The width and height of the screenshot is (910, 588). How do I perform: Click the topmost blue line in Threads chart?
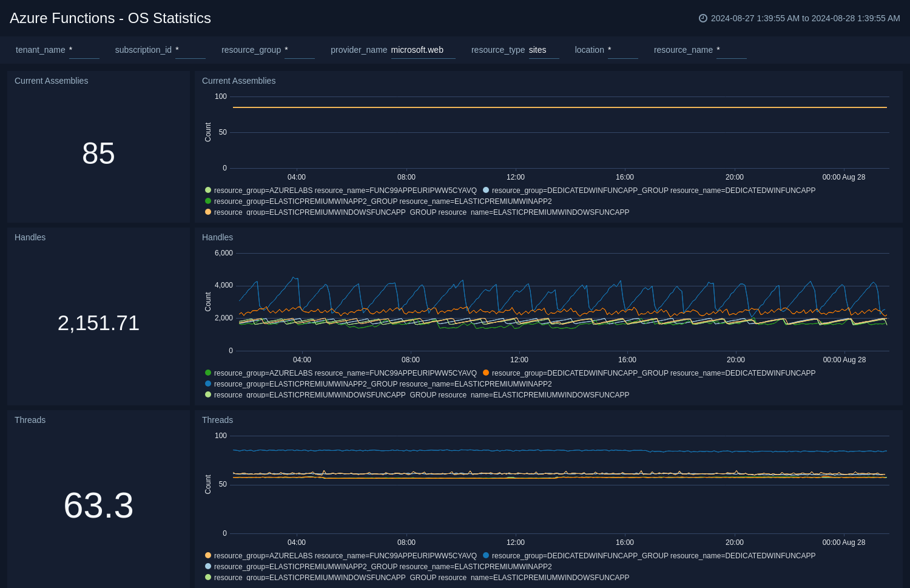pos(560,451)
